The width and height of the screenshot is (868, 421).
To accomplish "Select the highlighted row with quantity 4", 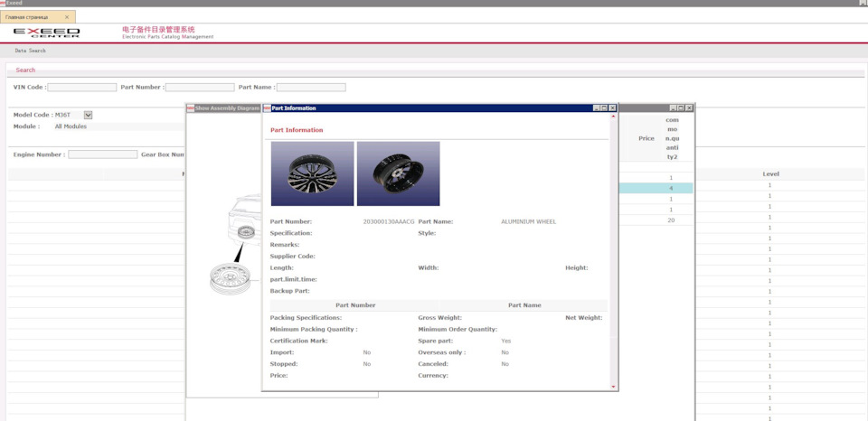I will click(670, 188).
